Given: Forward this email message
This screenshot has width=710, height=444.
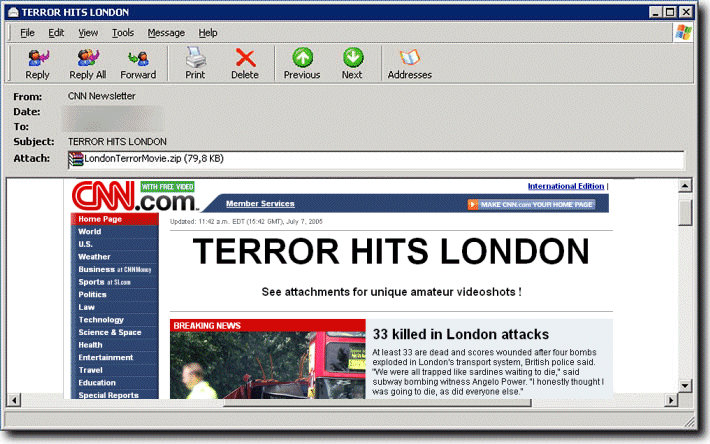Looking at the screenshot, I should [x=138, y=64].
